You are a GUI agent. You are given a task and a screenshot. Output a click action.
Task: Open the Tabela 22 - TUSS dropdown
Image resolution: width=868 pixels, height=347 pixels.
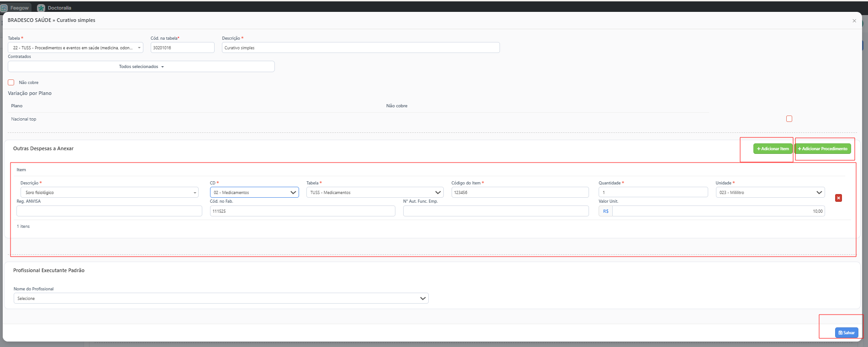pos(75,47)
